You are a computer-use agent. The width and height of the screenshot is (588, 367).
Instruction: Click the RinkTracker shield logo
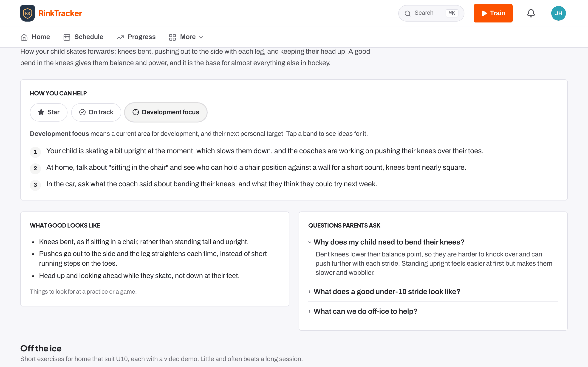coord(28,13)
